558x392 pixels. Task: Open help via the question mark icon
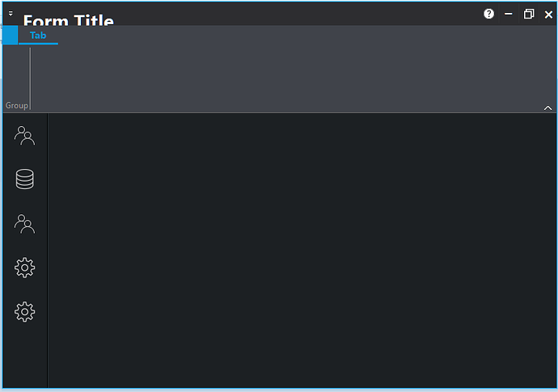click(x=488, y=14)
